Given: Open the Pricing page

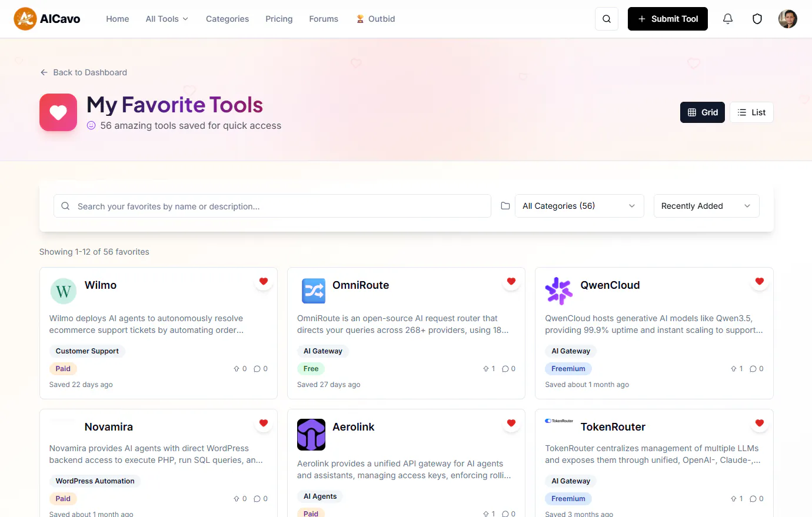Looking at the screenshot, I should [x=279, y=19].
